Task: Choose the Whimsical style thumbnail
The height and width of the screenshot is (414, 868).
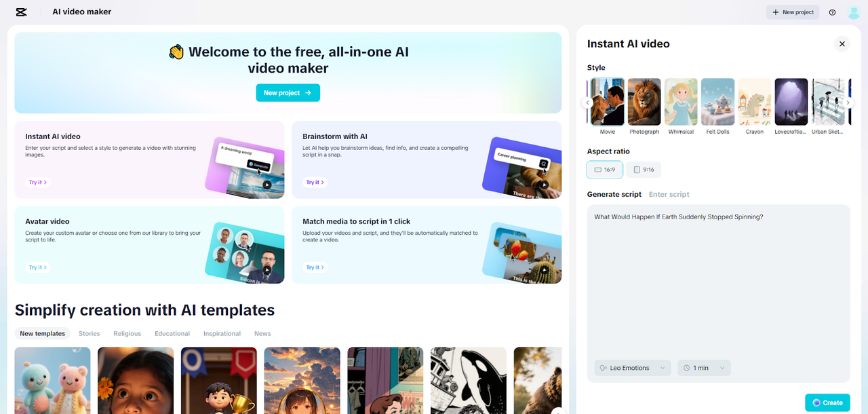Action: click(681, 102)
